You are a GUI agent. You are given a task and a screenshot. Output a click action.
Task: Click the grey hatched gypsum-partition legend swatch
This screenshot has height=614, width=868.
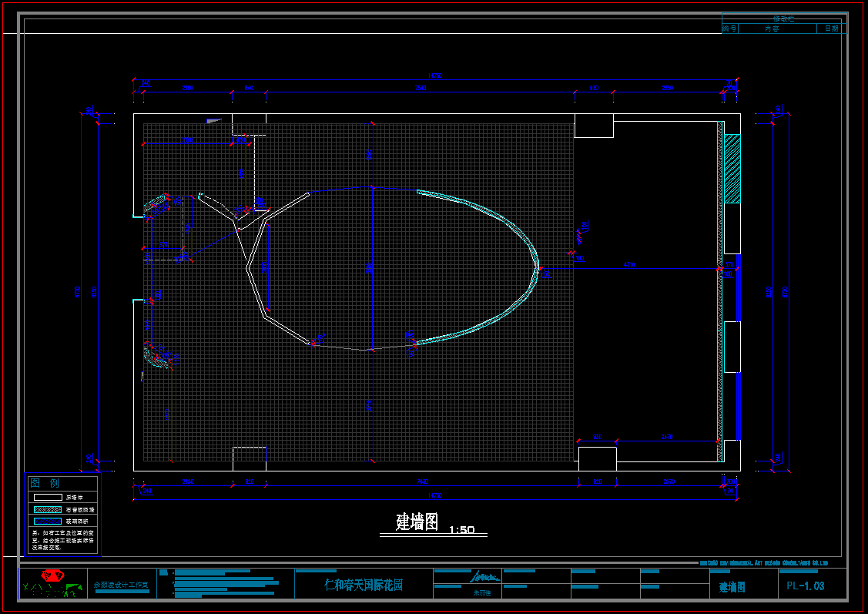[x=48, y=509]
